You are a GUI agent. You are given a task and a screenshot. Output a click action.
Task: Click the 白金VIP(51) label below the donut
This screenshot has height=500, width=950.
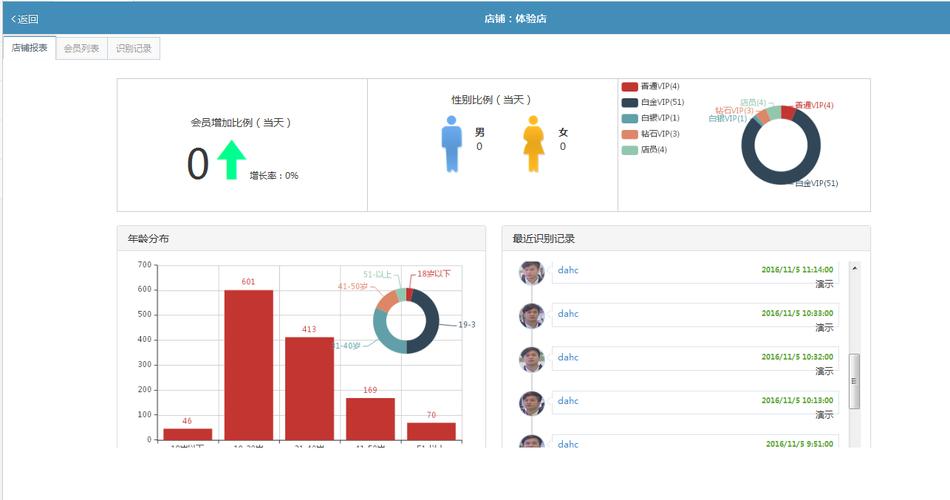click(817, 183)
